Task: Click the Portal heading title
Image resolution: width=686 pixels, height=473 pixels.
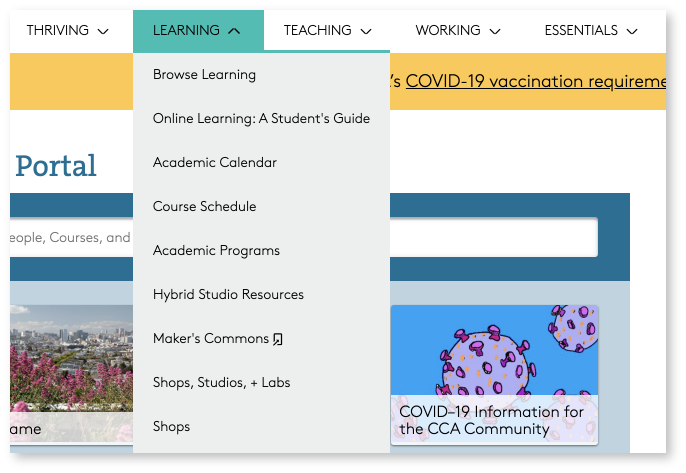Action: click(56, 166)
